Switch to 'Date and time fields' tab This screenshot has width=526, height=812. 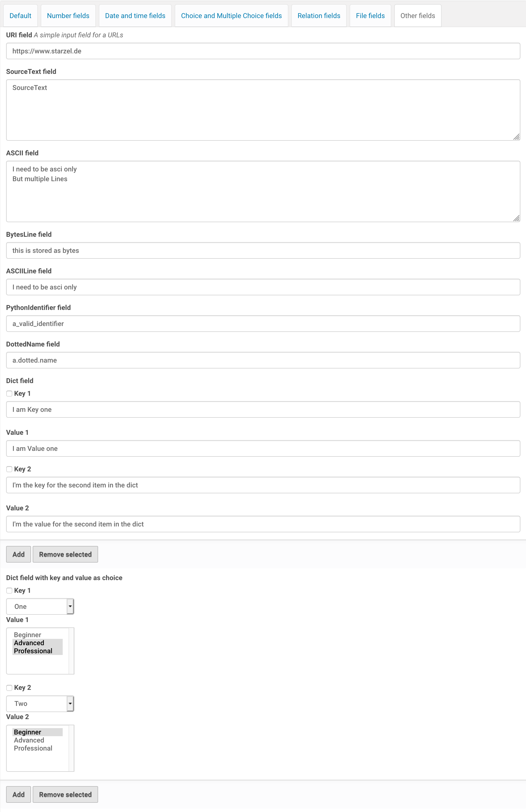point(135,15)
